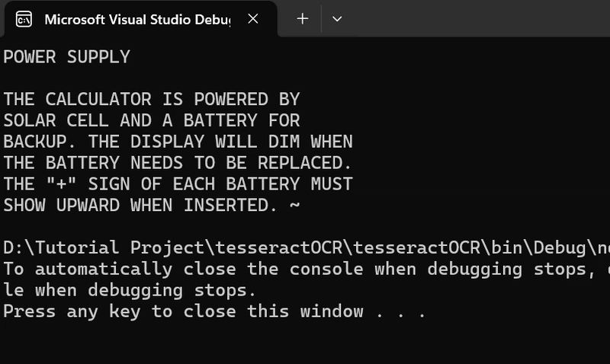Close the Microsoft Visual Studio Debug tab
Image resolution: width=610 pixels, height=364 pixels.
tap(253, 18)
